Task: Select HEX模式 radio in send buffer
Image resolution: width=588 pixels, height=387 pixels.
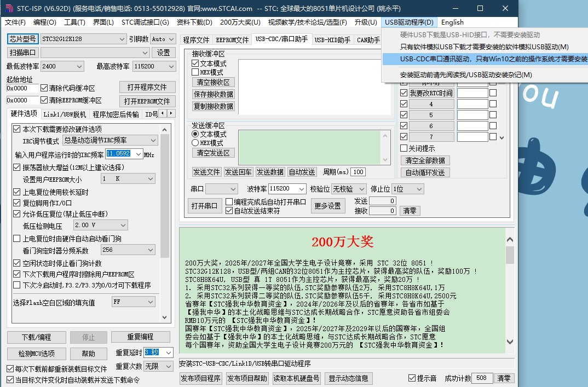Action: click(x=195, y=143)
